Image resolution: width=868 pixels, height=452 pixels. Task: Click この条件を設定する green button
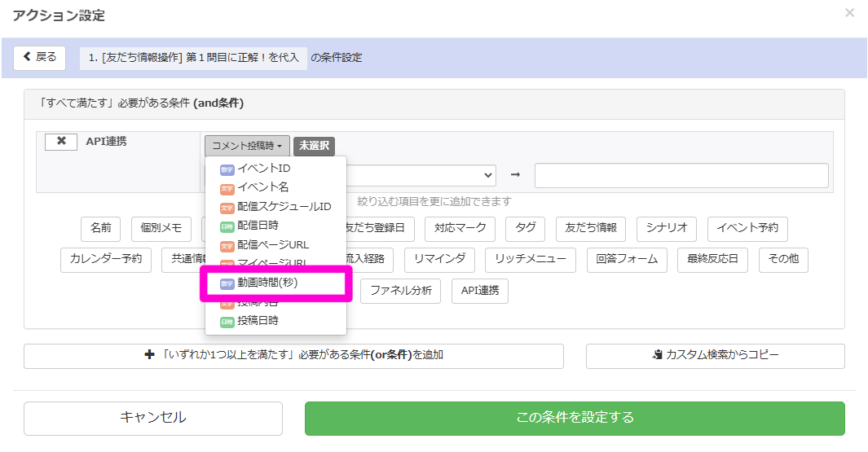click(575, 419)
